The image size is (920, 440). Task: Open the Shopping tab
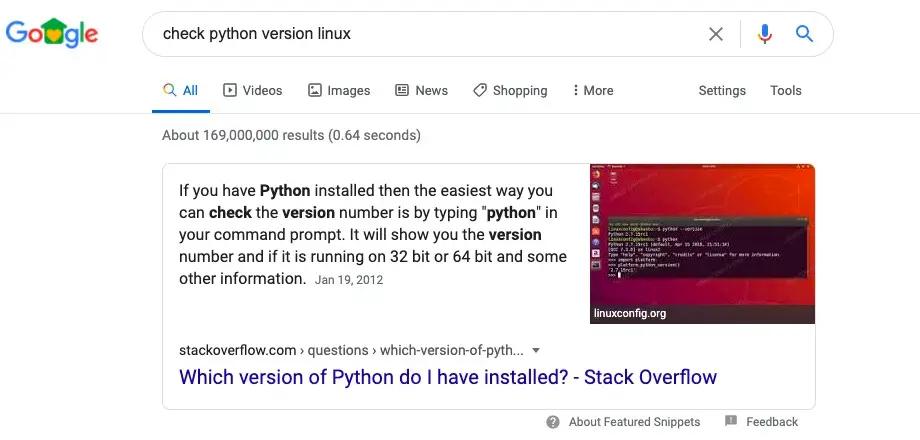[510, 90]
